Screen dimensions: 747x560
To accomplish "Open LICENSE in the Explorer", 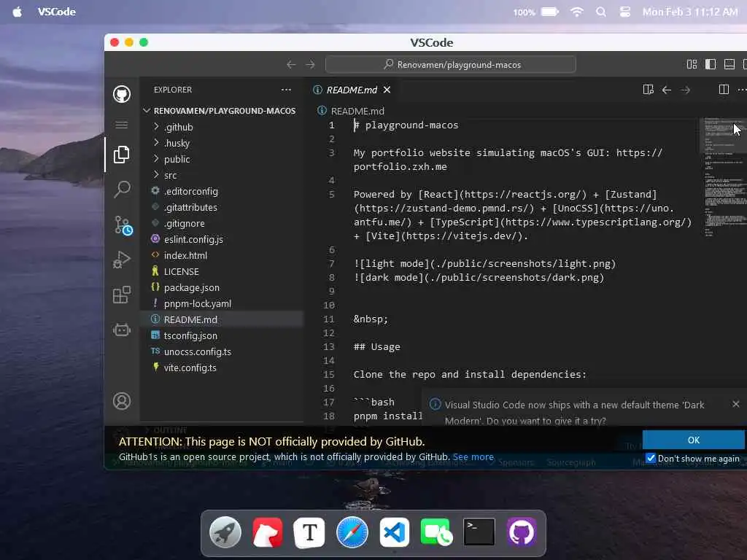I will coord(222,271).
